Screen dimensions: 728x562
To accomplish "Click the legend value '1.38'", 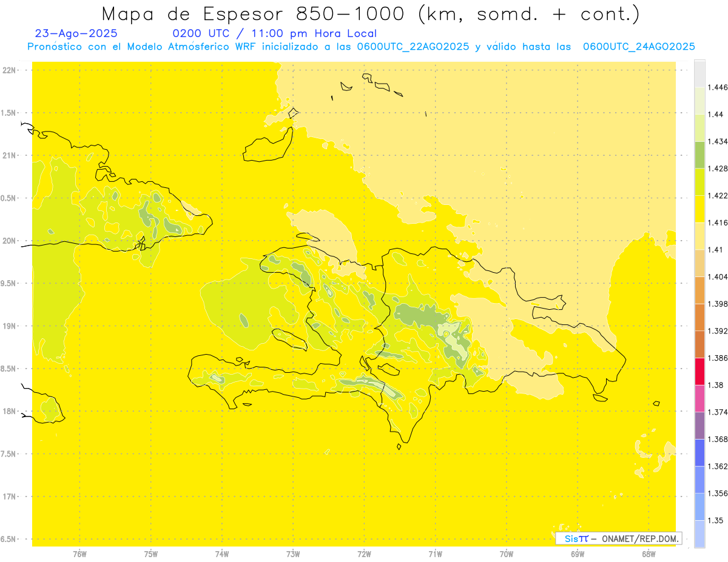I will coord(716,385).
